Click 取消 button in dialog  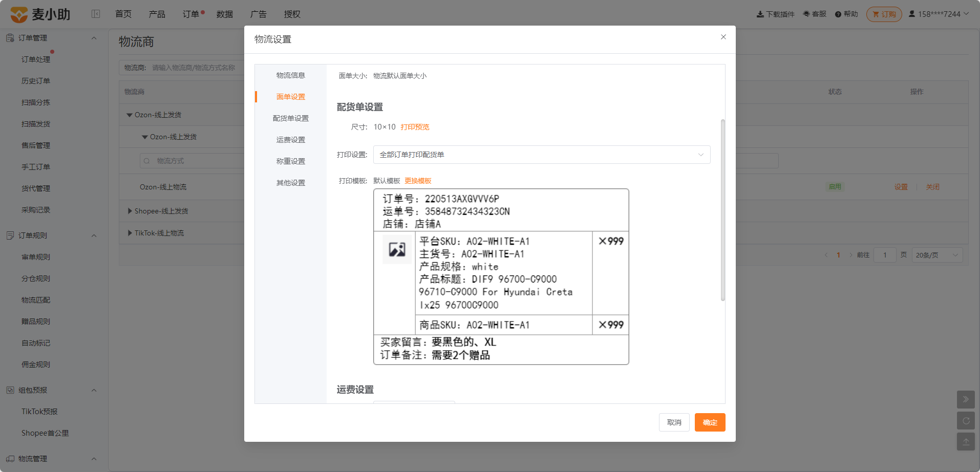(674, 422)
